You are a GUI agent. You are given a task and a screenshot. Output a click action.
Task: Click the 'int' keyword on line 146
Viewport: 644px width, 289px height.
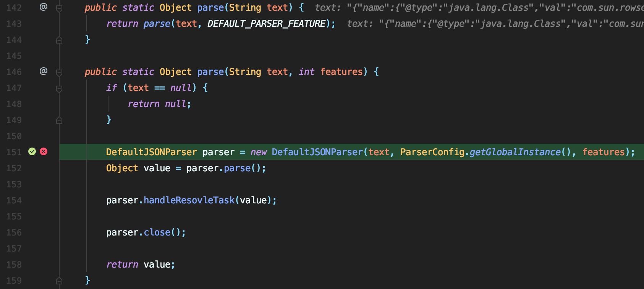[307, 72]
